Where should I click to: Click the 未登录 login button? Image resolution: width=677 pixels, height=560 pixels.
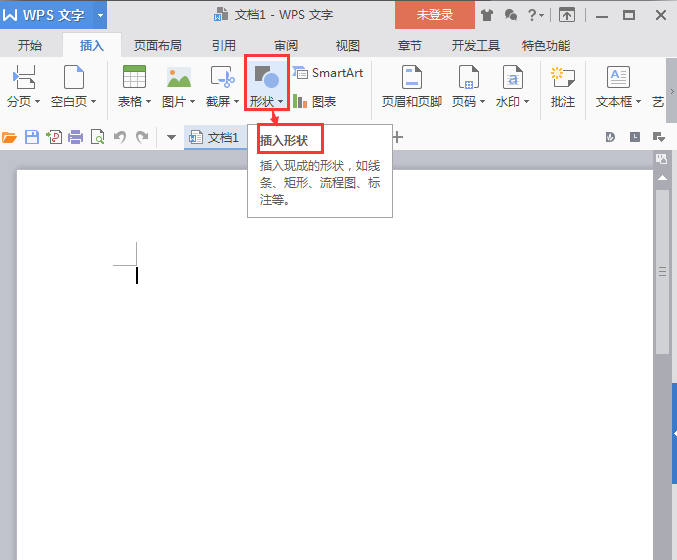435,15
